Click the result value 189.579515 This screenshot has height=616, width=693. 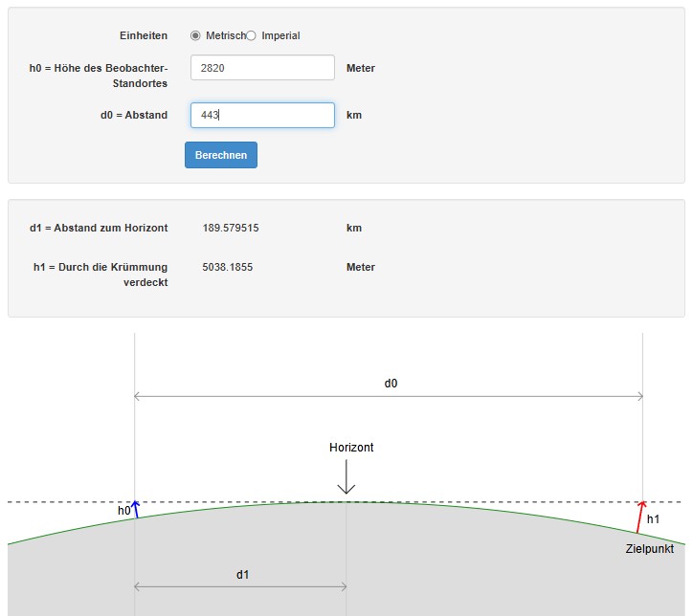point(231,228)
